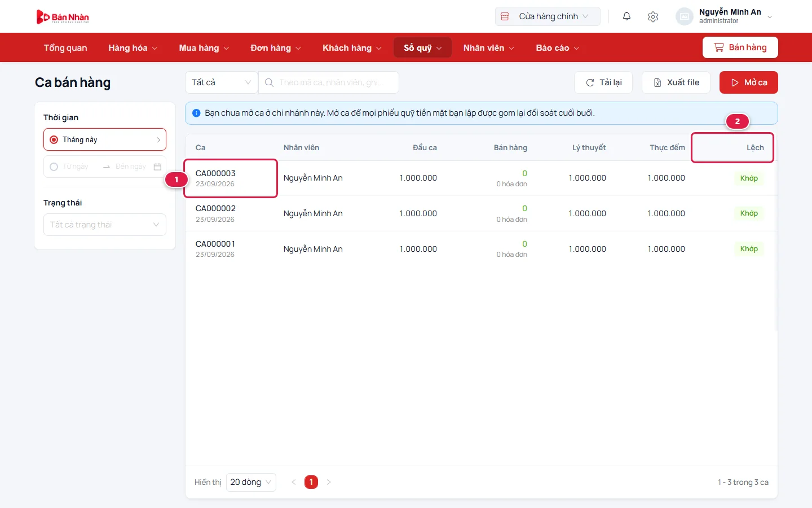Open the Khách hàng menu

(352, 48)
